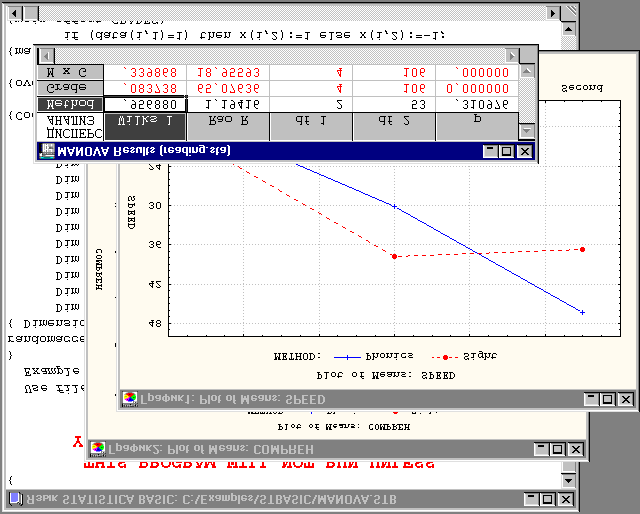Image resolution: width=640 pixels, height=514 pixels.
Task: Click the blue Phonics data point at far right
Action: pyautogui.click(x=582, y=312)
